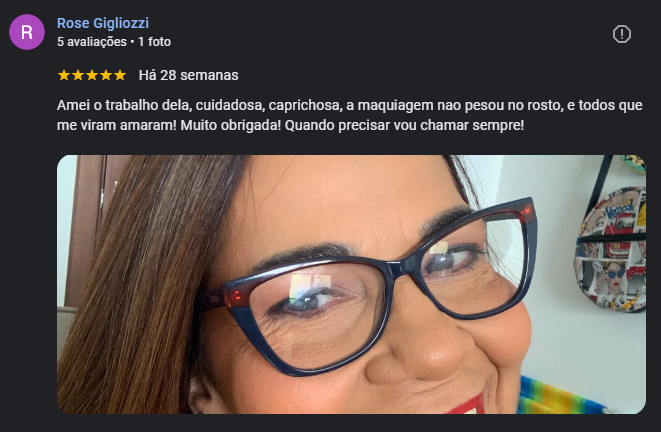Open the purple R profile avatar
The height and width of the screenshot is (432, 661).
(27, 32)
